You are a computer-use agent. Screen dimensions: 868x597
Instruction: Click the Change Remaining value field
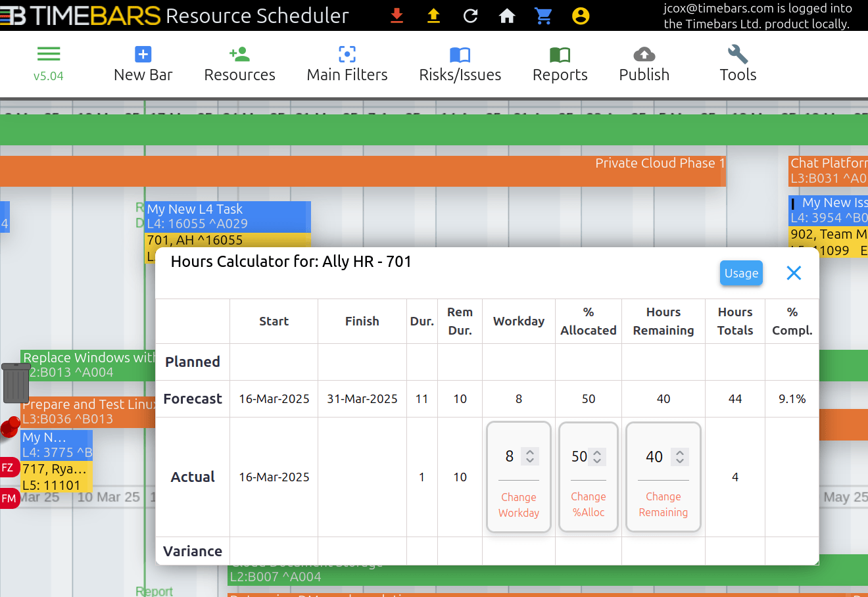pos(654,456)
